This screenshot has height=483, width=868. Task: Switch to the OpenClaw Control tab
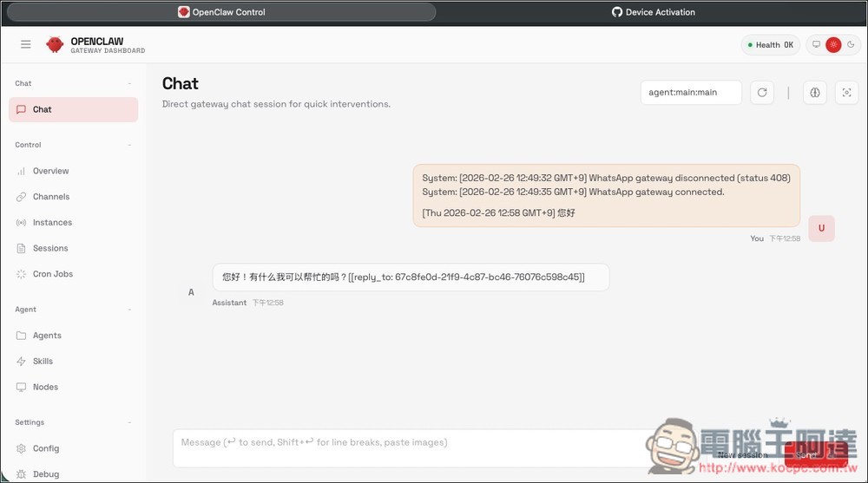coord(221,12)
